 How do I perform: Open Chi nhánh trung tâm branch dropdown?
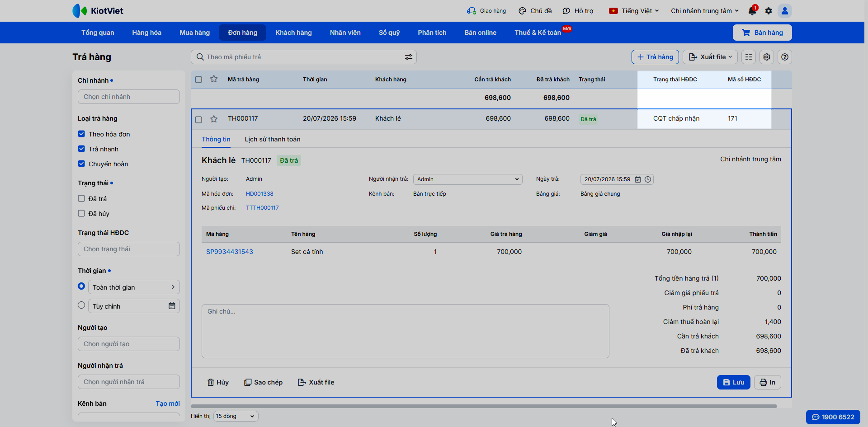point(705,11)
